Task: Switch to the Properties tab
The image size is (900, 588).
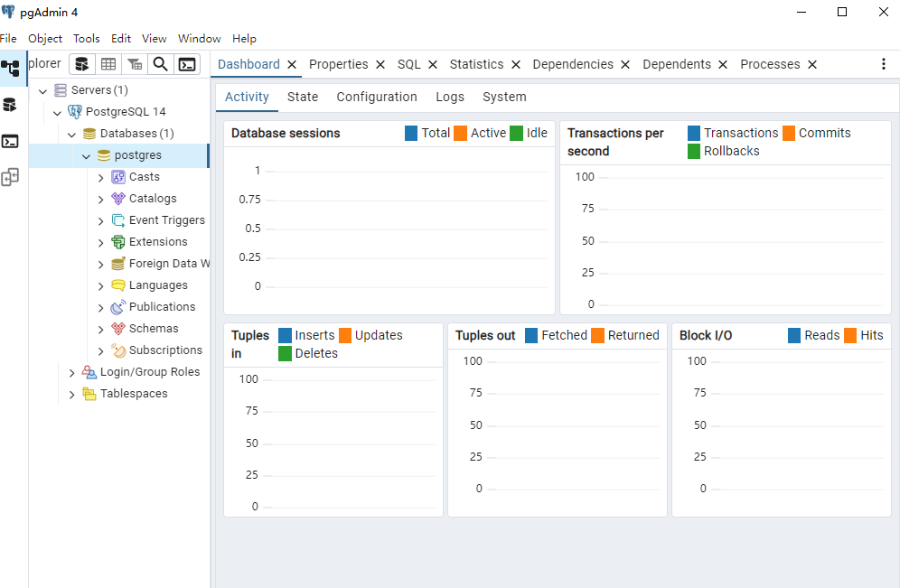Action: tap(339, 64)
